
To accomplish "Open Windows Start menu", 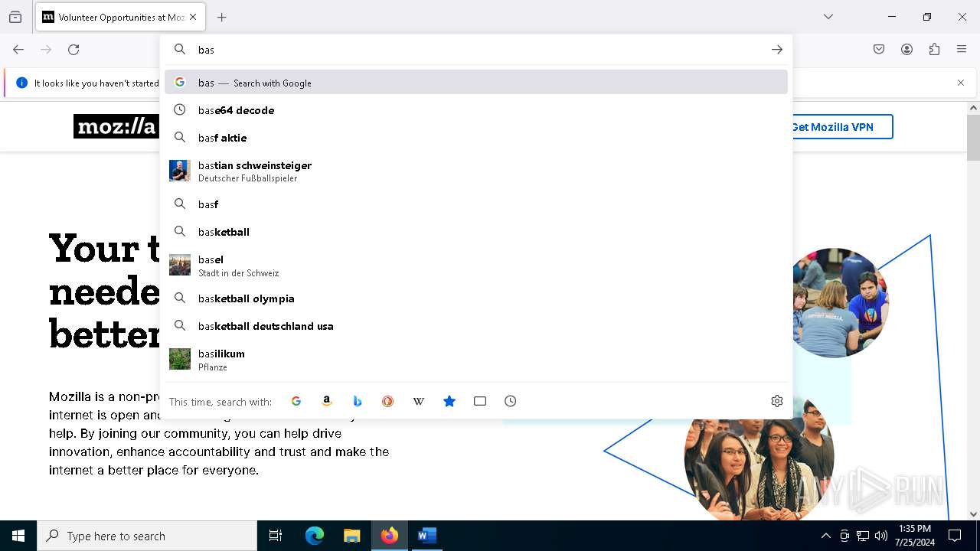I will [18, 536].
